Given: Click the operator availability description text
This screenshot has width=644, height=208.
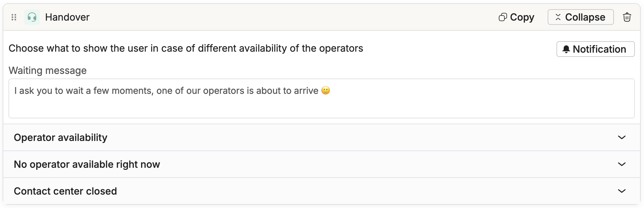Looking at the screenshot, I should click(186, 48).
